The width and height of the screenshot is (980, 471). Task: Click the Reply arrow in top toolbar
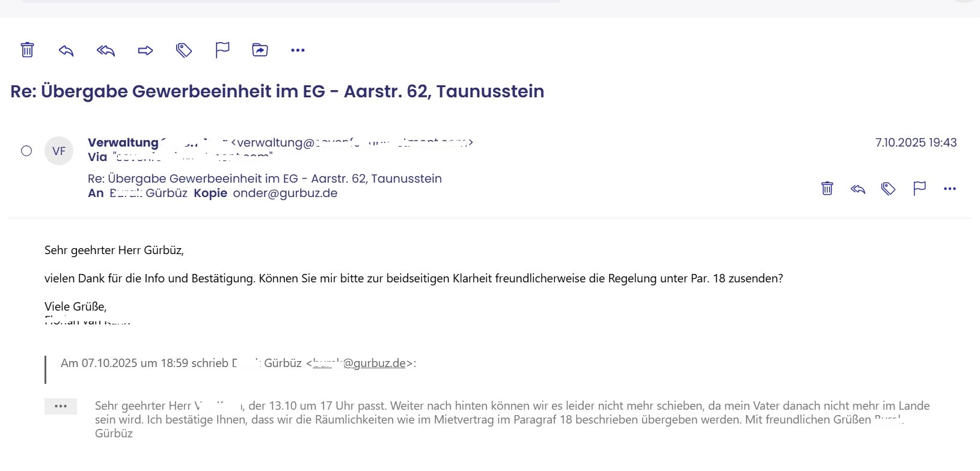[x=66, y=50]
